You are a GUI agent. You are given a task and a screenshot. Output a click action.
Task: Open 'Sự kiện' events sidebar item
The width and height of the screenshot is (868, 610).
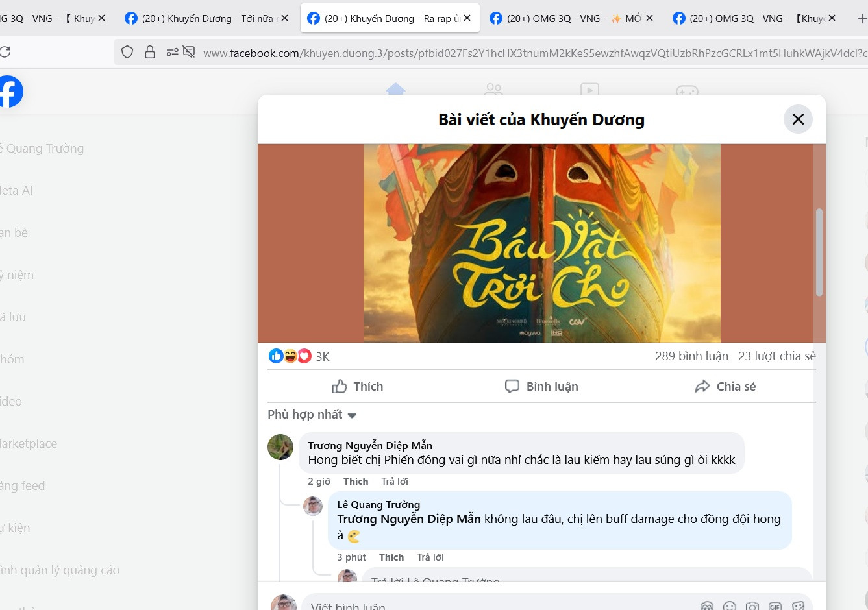click(15, 528)
